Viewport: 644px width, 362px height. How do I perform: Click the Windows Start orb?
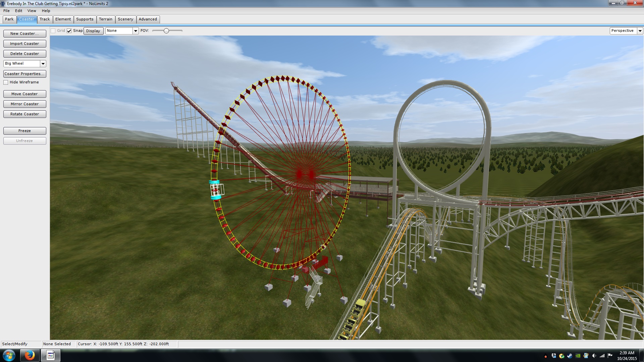tap(9, 355)
